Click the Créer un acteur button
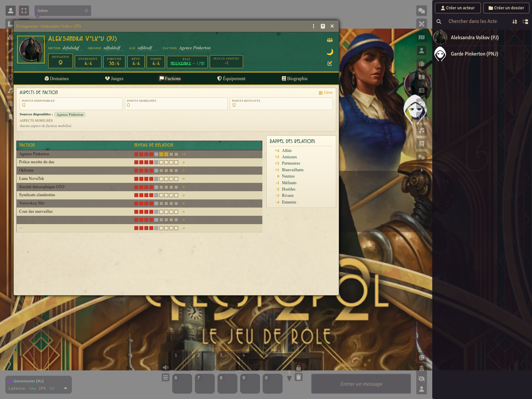Screen dimensions: 532x399 coord(458,8)
